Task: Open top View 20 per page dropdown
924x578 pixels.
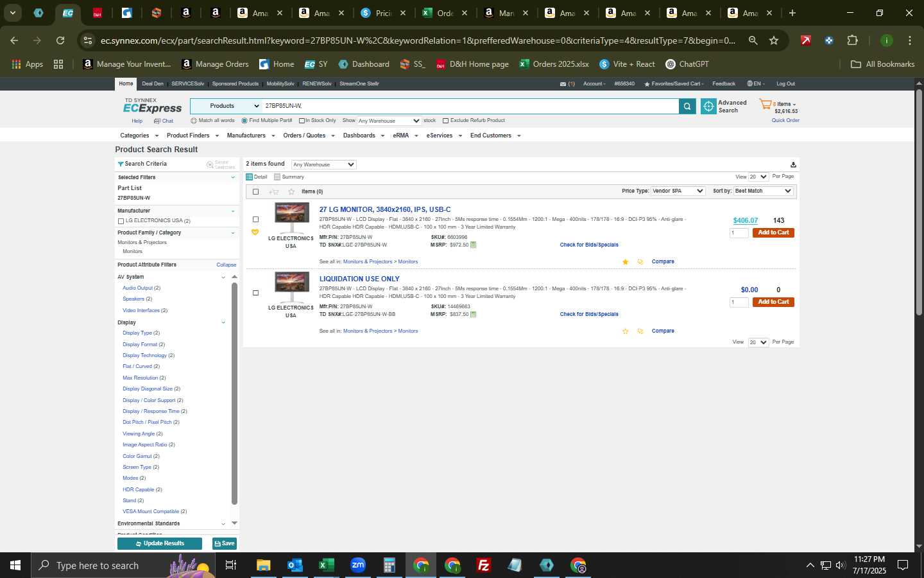Action: click(758, 177)
